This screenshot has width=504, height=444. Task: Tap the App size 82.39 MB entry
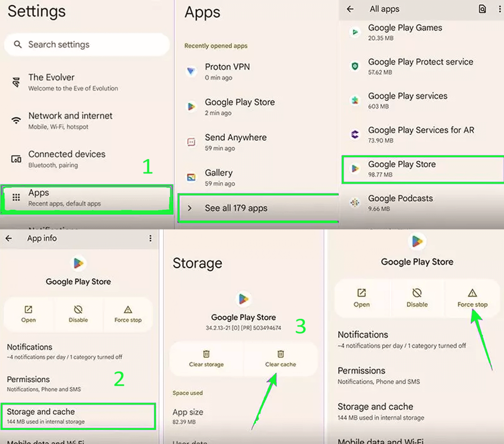(244, 416)
